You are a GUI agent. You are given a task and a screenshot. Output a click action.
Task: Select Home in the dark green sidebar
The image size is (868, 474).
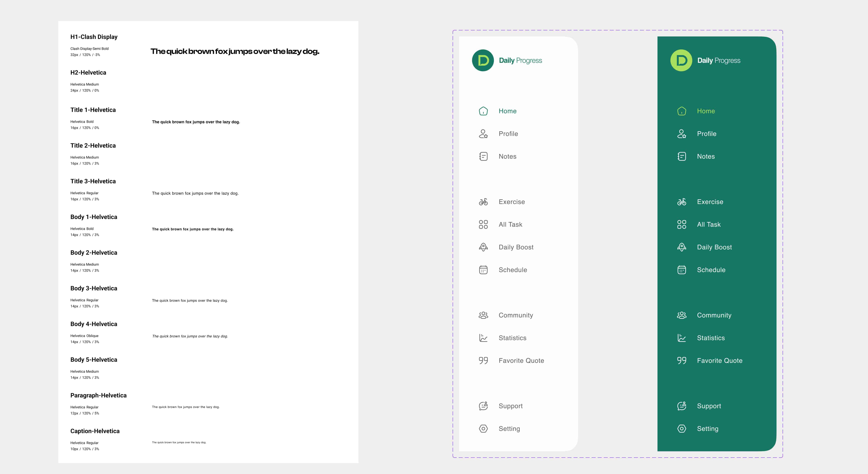(706, 111)
